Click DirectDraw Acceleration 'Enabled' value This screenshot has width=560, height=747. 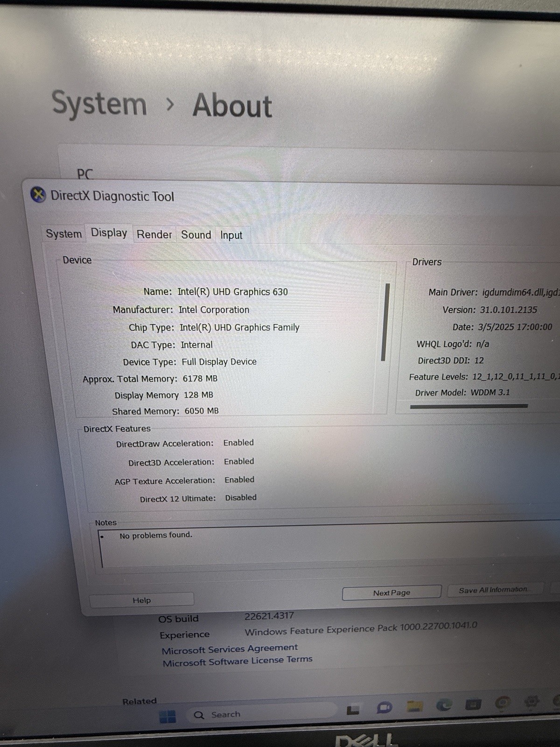[238, 443]
